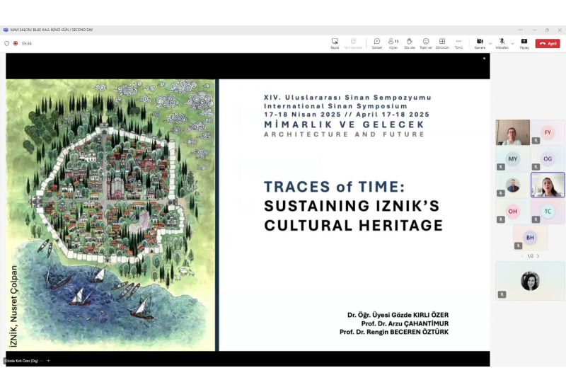
Task: Go to next participant page
Action: coord(538,256)
